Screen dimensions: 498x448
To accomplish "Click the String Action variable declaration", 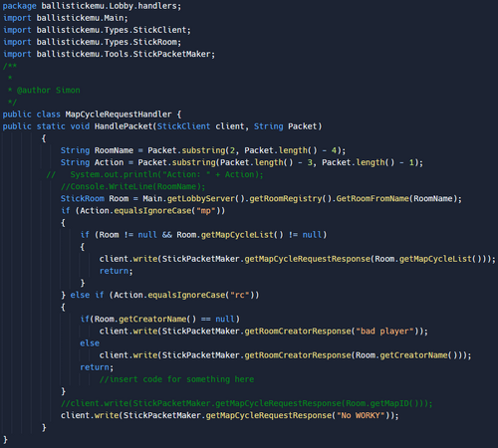I will click(242, 162).
